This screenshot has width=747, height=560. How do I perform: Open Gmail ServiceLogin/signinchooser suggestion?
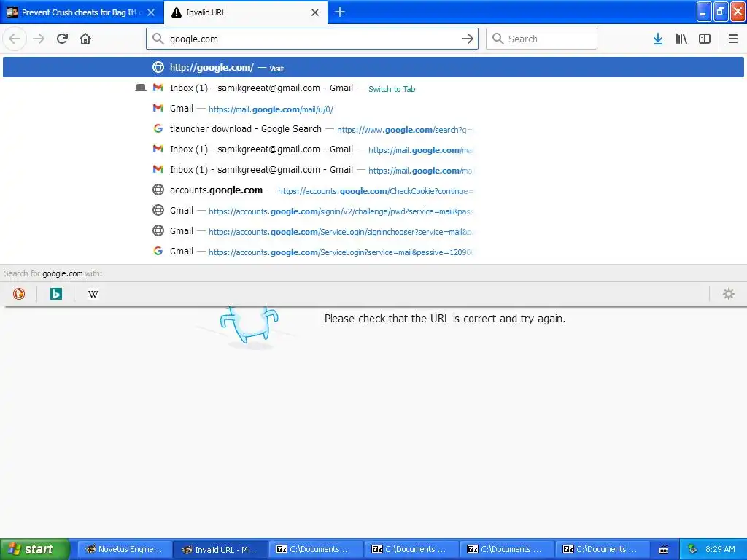pos(373,231)
